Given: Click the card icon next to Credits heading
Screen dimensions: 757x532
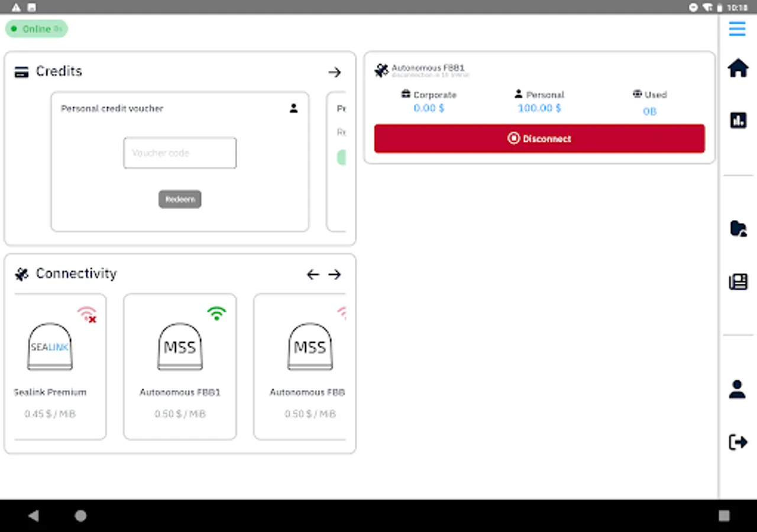Looking at the screenshot, I should [21, 71].
